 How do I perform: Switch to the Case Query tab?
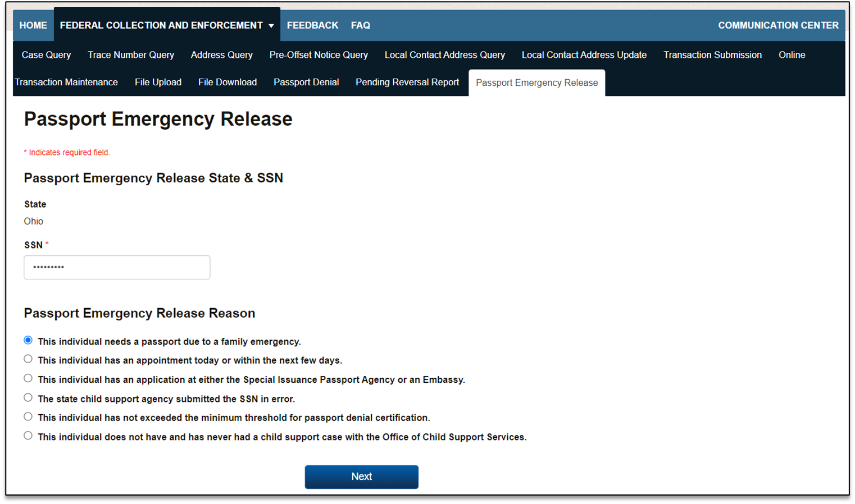click(x=46, y=55)
